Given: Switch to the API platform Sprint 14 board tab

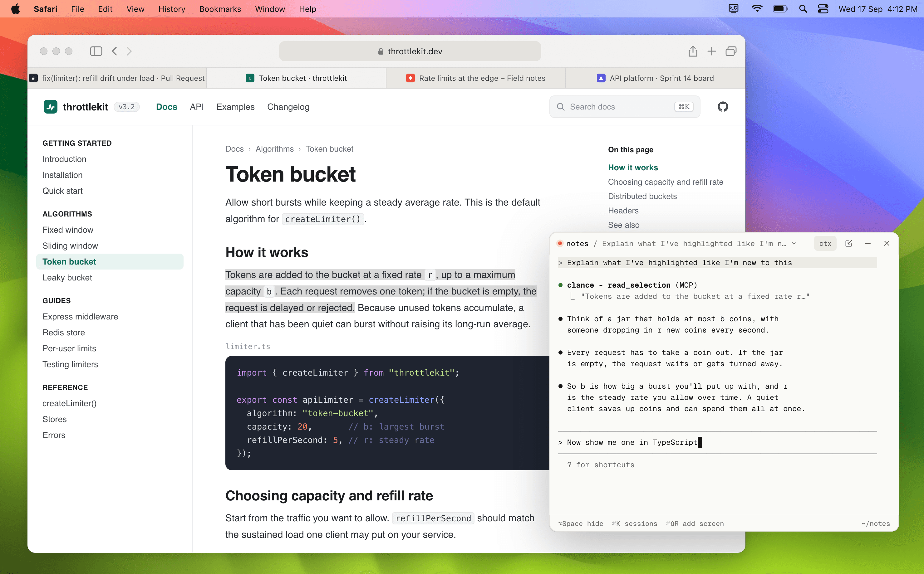Looking at the screenshot, I should click(655, 78).
